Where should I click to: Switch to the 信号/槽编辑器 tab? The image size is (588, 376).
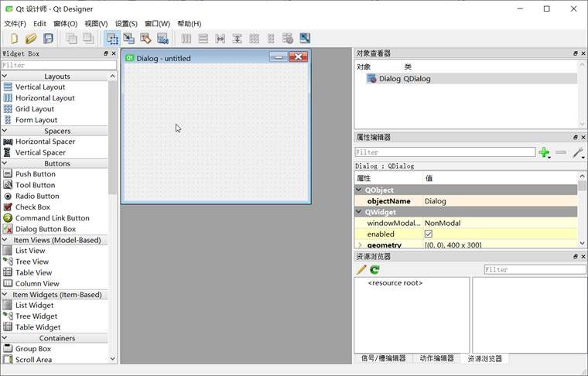coord(383,358)
